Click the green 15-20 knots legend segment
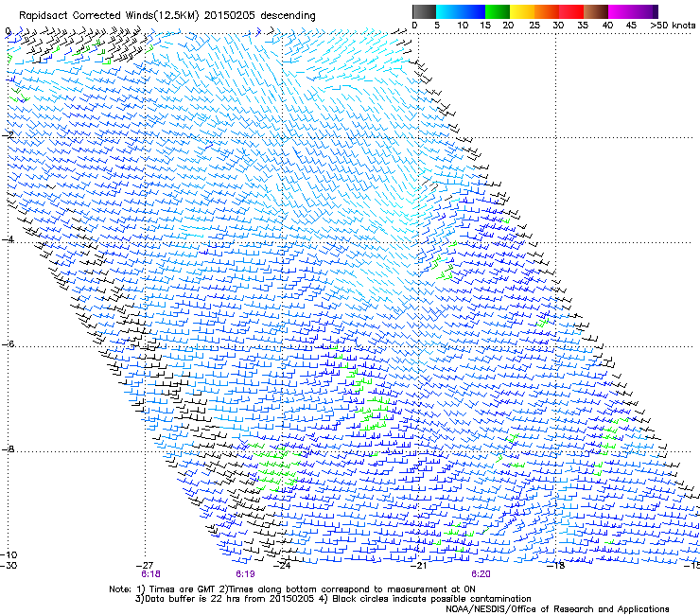Screen dimensions: 700x615 (498, 11)
